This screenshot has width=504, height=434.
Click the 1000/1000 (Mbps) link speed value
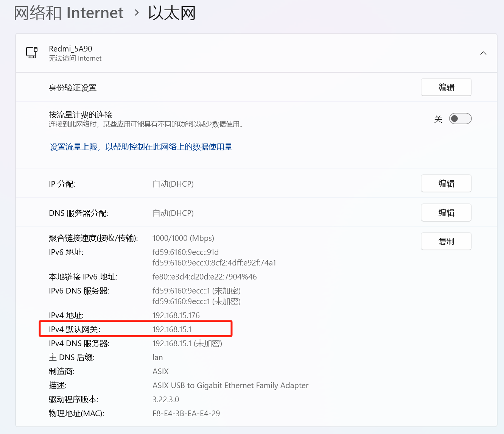click(x=183, y=238)
